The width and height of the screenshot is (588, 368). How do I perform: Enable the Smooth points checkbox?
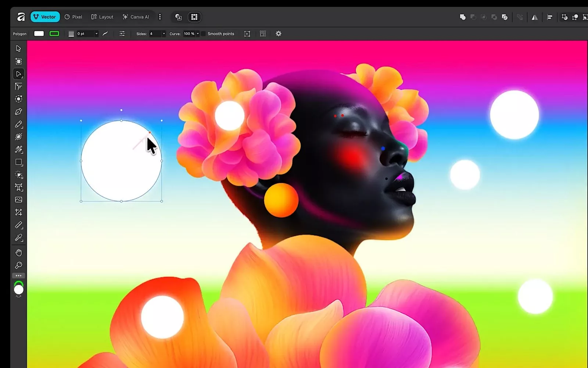click(x=203, y=34)
